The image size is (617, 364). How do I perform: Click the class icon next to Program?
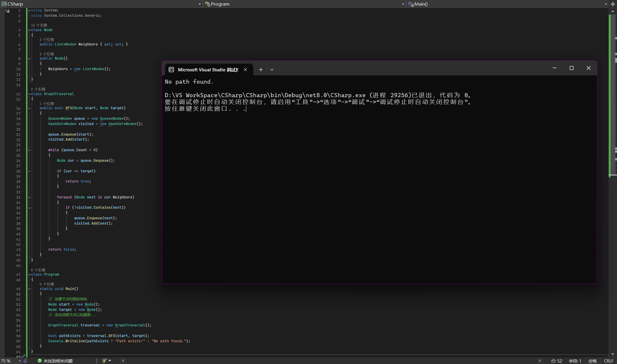click(207, 4)
